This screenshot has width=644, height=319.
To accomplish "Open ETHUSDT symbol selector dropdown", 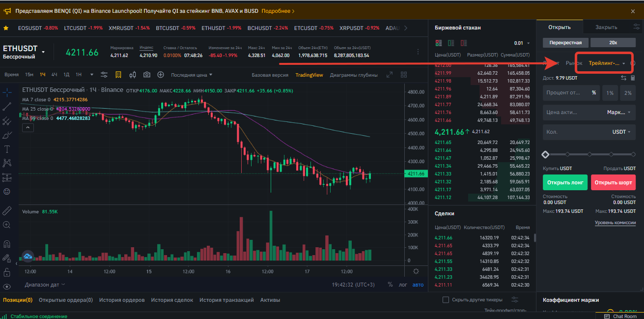I will [x=43, y=52].
